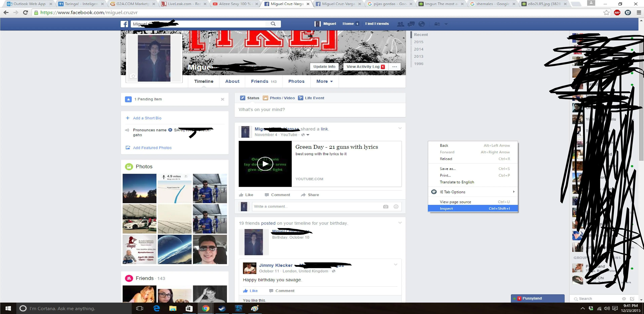
Task: Open post audience selector dropdown
Action: (305, 135)
